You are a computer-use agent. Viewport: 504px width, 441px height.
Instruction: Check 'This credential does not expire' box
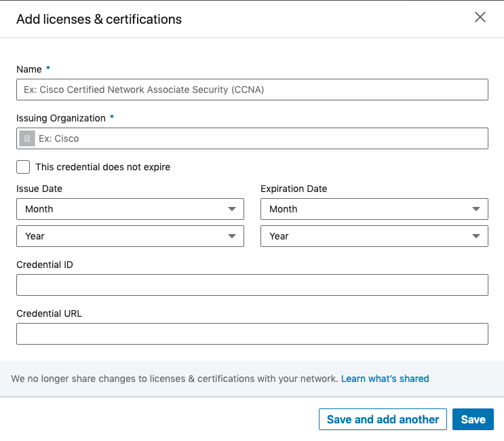pos(23,167)
